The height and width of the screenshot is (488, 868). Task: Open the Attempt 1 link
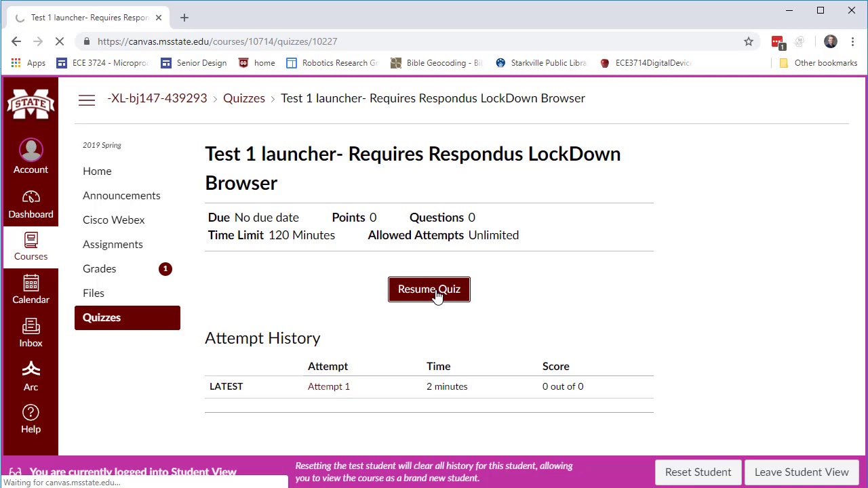(x=329, y=386)
